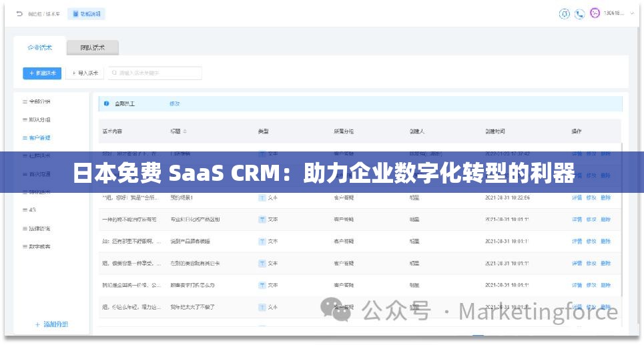Screen dimensions: 644x345
Task: Click the 导入话术 import button
Action: pos(85,73)
